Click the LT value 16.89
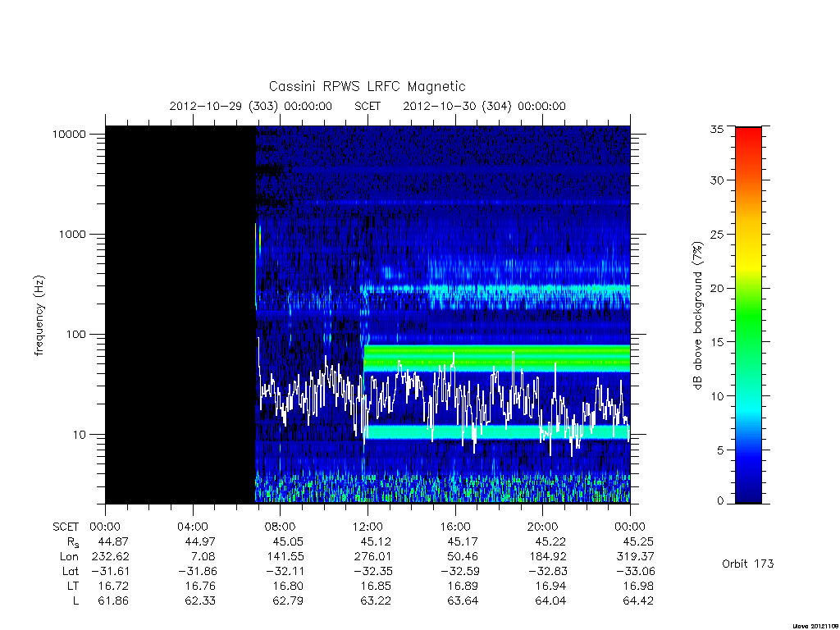 click(463, 587)
